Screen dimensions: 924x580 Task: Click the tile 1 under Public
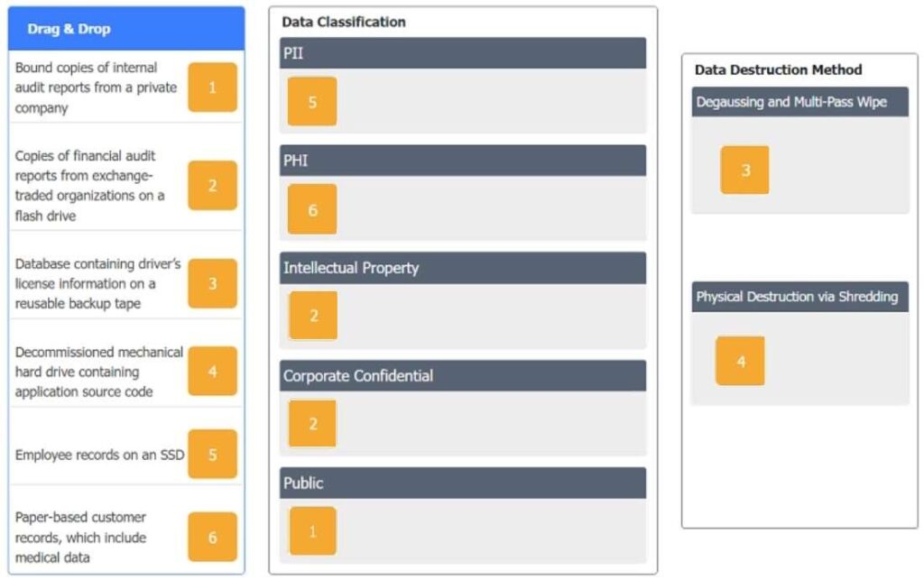click(312, 530)
